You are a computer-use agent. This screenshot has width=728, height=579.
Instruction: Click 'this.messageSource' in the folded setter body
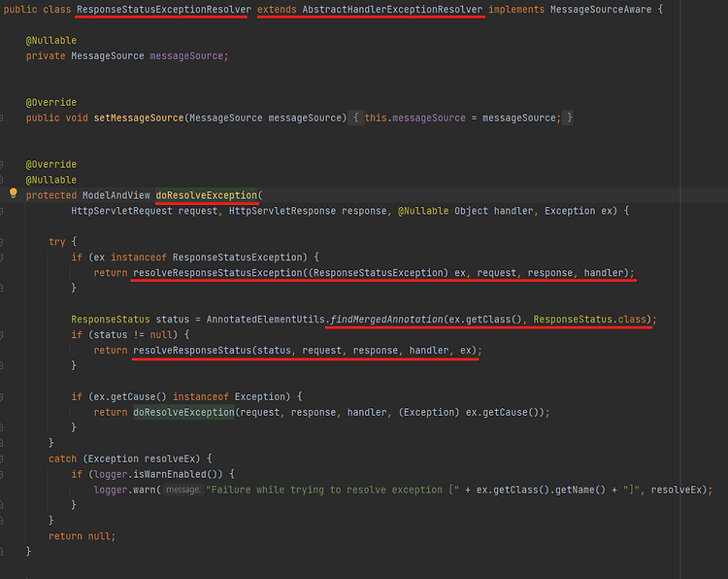(414, 118)
